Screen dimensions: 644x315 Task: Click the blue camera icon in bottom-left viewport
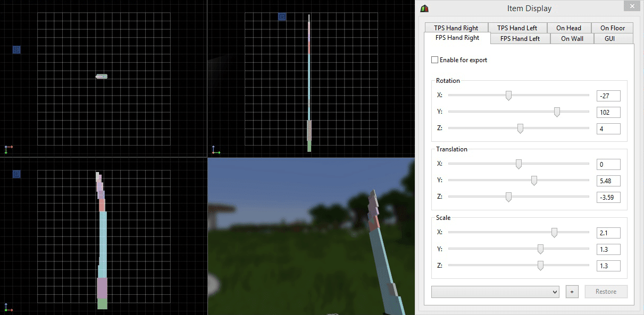click(x=16, y=174)
